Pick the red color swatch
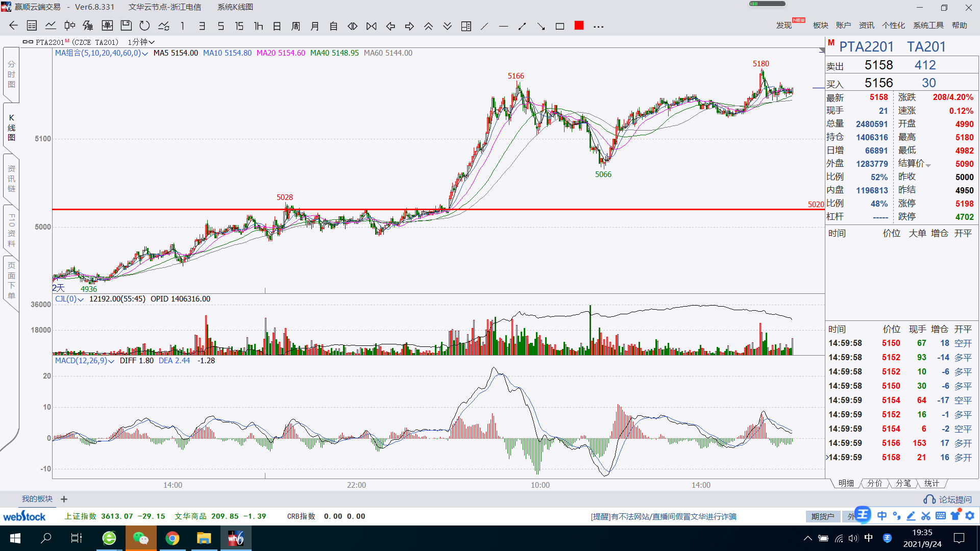 pos(579,26)
